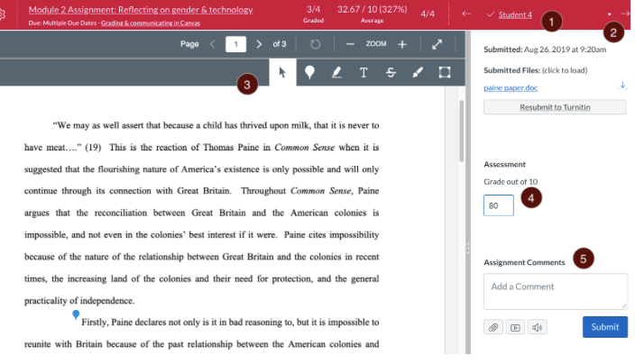Zoom out of the document

[x=350, y=44]
